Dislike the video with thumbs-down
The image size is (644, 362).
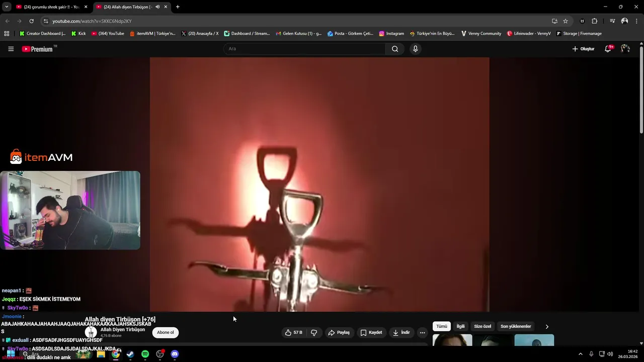314,332
